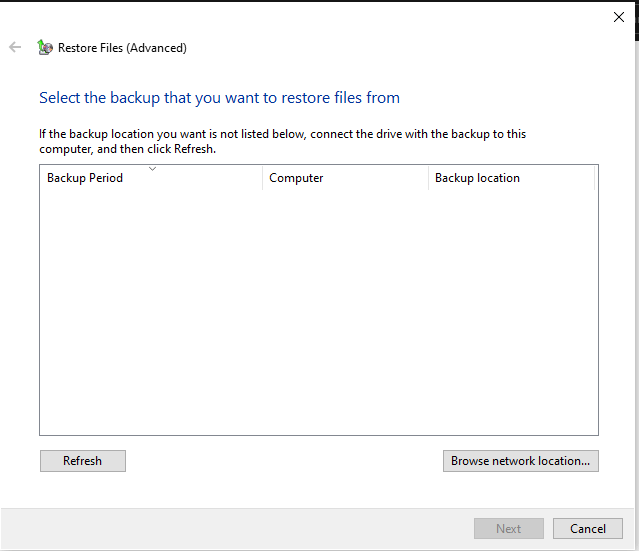639x551 pixels.
Task: Click the Restore Files wizard icon
Action: click(x=45, y=47)
